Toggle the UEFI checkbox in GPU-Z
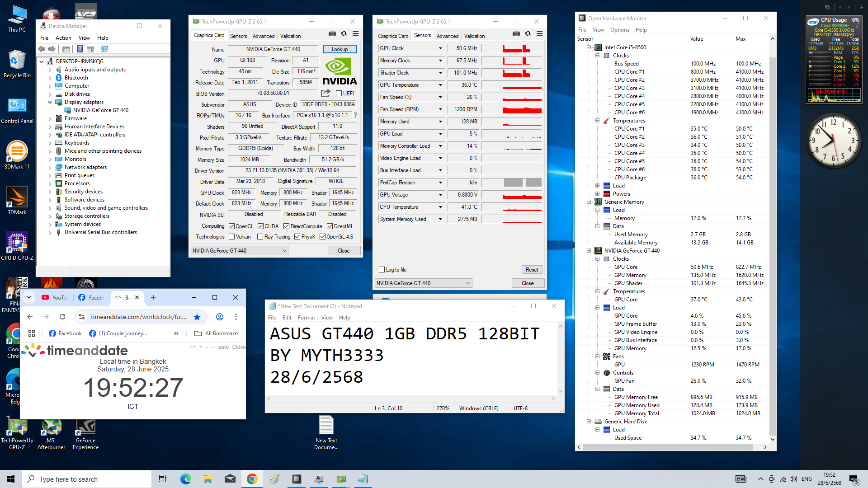This screenshot has width=868, height=488. click(x=339, y=93)
